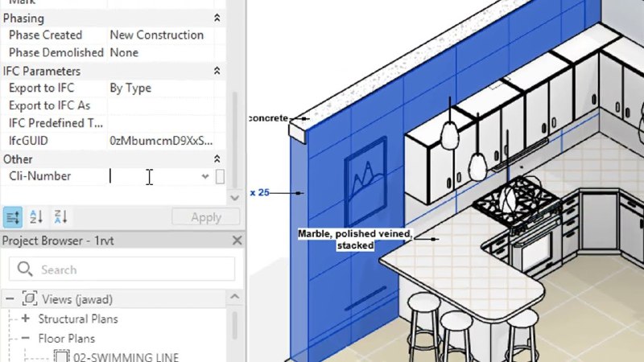This screenshot has height=362, width=644.
Task: Collapse the IFC Parameters section chevron
Action: tap(217, 71)
